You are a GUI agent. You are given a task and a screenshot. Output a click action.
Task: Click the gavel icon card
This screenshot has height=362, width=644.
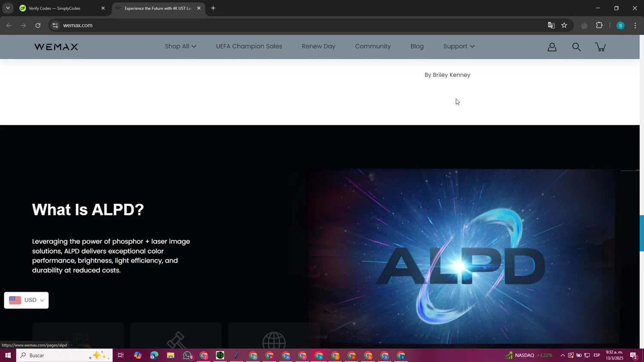pos(176,336)
